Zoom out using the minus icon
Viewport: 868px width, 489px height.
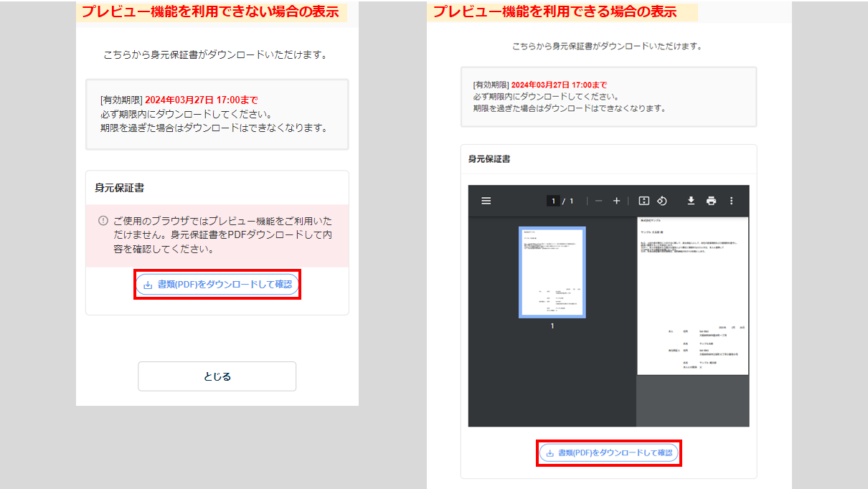pyautogui.click(x=598, y=201)
